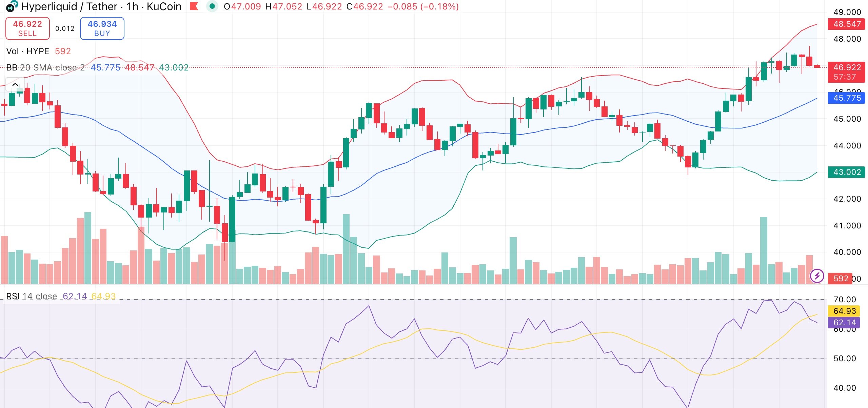Collapse the legend using the chevron control
Screen dimensions: 868x408
click(15, 84)
